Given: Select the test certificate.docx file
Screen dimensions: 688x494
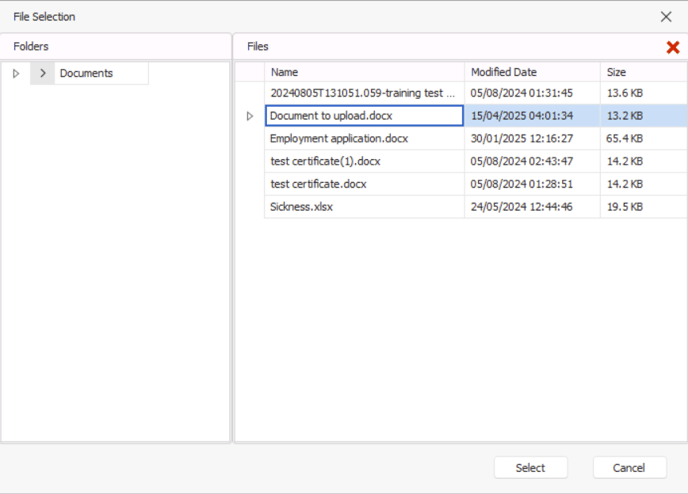Looking at the screenshot, I should pos(476,184).
